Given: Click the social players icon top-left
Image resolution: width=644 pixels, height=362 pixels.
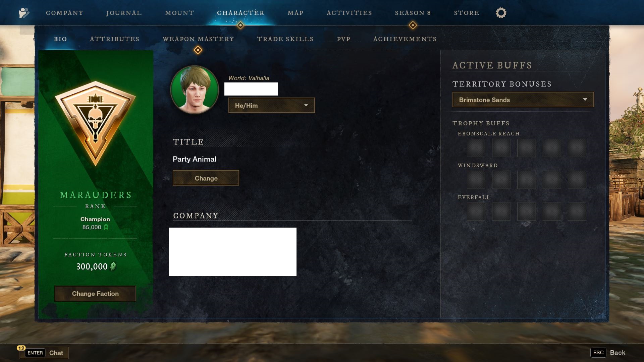Looking at the screenshot, I should pos(24,13).
